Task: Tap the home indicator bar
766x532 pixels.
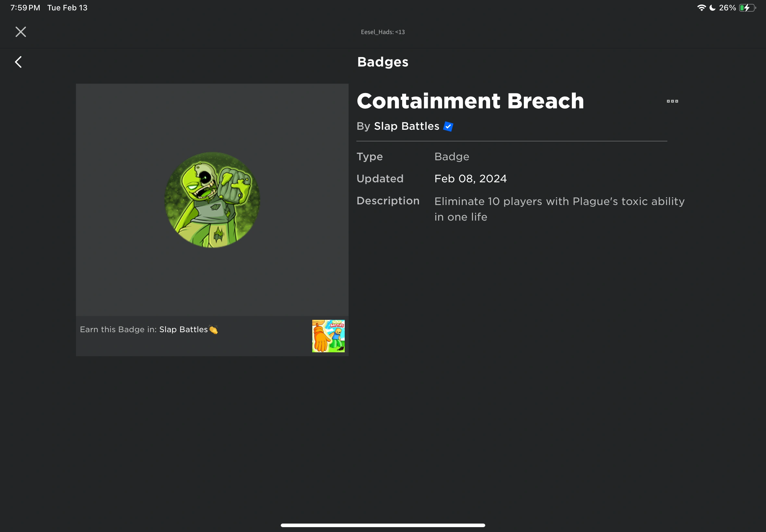Action: point(383,525)
